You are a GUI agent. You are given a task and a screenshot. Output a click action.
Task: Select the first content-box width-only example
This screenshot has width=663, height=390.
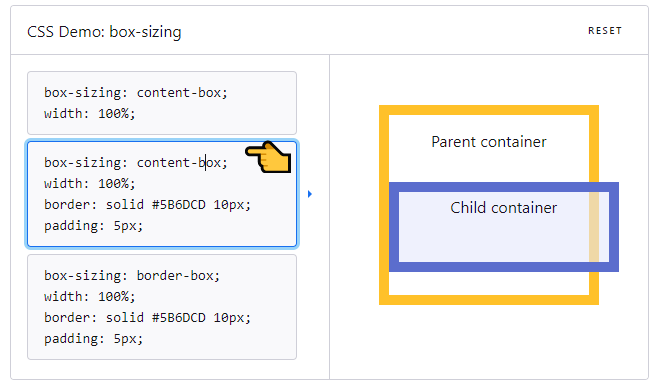(x=162, y=103)
